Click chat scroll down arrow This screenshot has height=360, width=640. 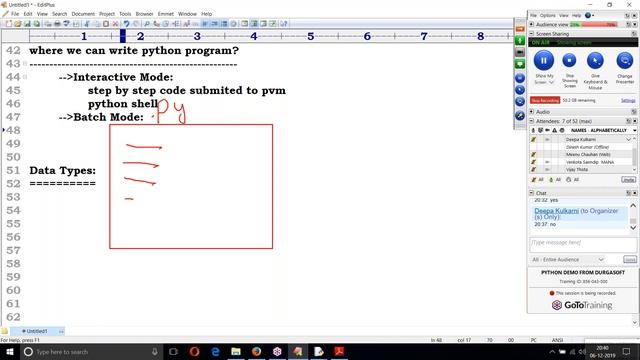[x=633, y=227]
